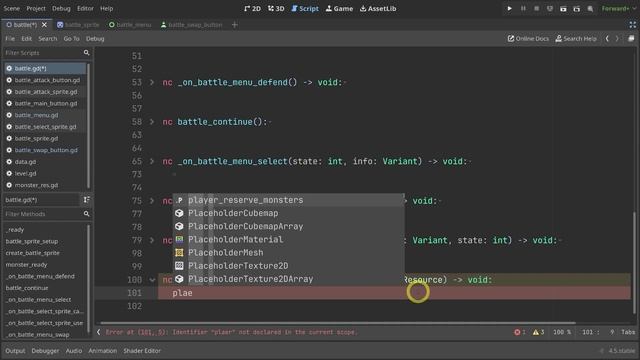This screenshot has height=360, width=640.
Task: Expand the fold arrow on line 79
Action: [152, 240]
